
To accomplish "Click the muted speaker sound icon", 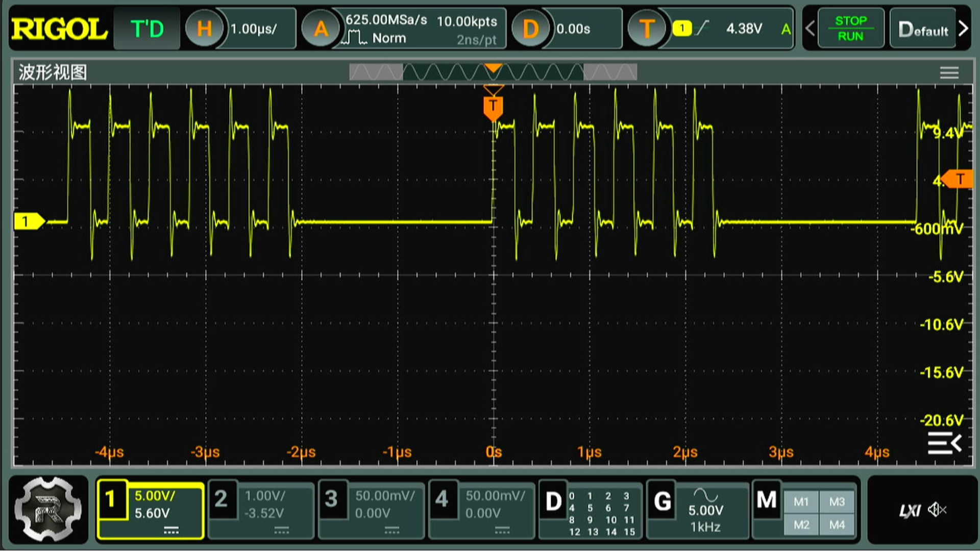I will (x=937, y=510).
